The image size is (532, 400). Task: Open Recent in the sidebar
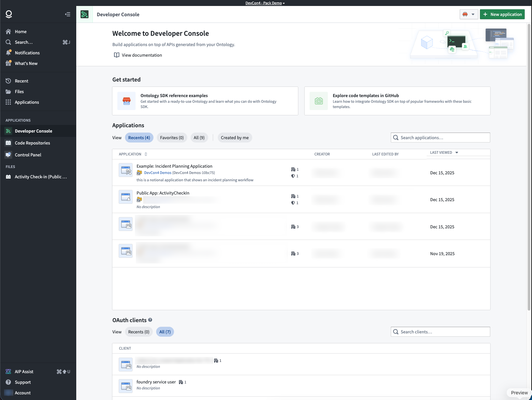click(x=22, y=81)
